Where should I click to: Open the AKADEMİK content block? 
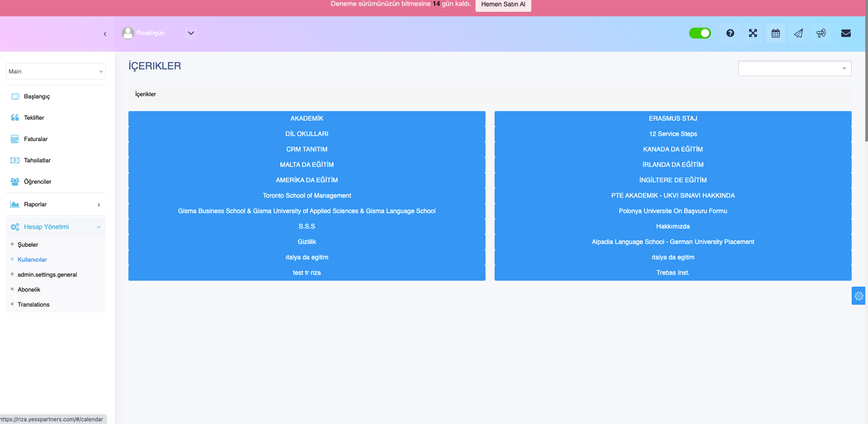[x=307, y=118]
